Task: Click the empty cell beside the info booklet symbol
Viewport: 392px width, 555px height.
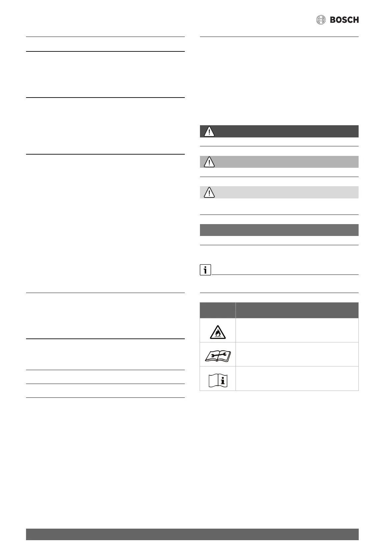Action: [x=297, y=378]
